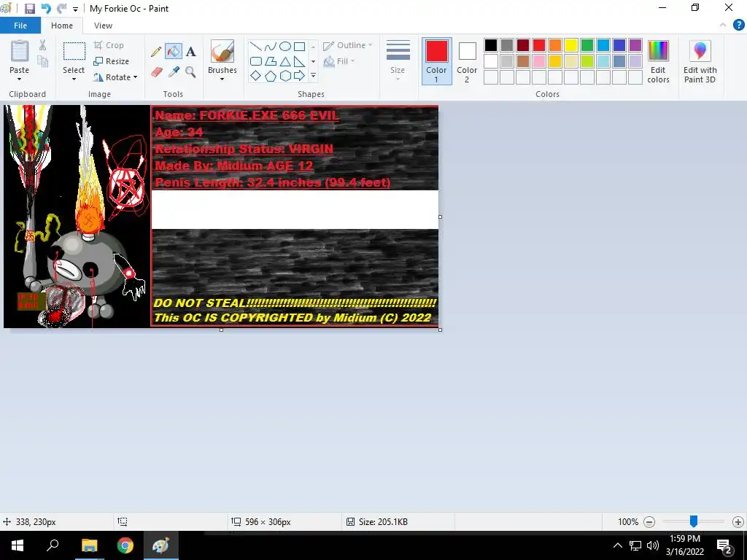Screen dimensions: 747x560
Task: Expand the Shapes gallery more arrow
Action: [313, 76]
